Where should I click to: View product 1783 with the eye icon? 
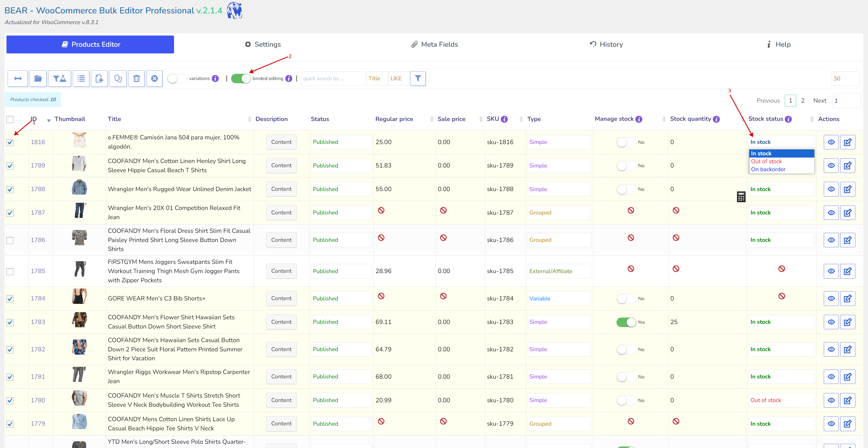[x=831, y=322]
